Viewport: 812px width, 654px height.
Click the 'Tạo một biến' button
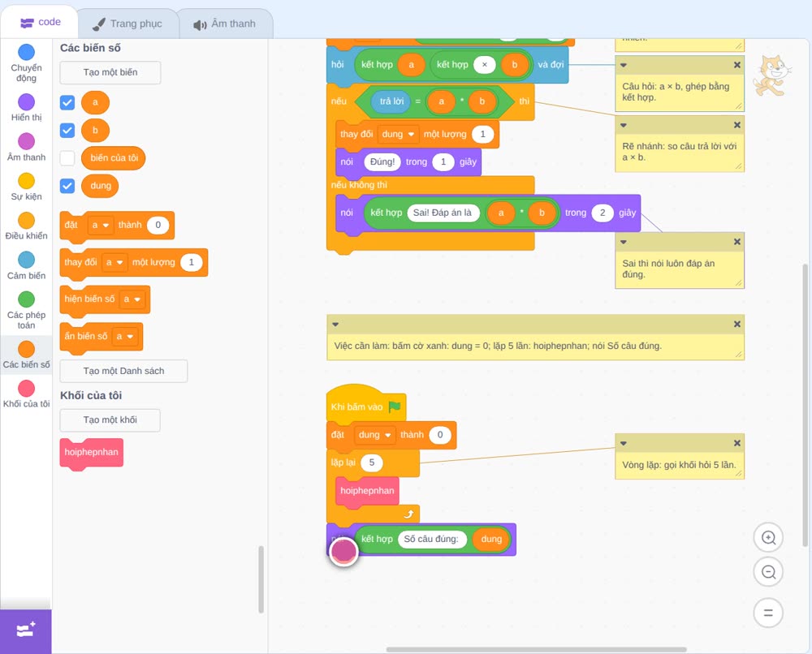coord(110,72)
